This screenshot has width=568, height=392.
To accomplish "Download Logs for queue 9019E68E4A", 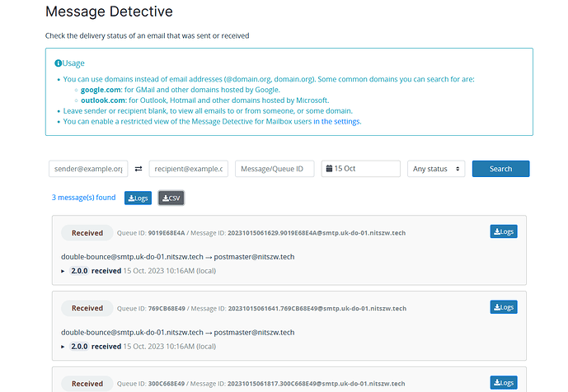I will [504, 231].
